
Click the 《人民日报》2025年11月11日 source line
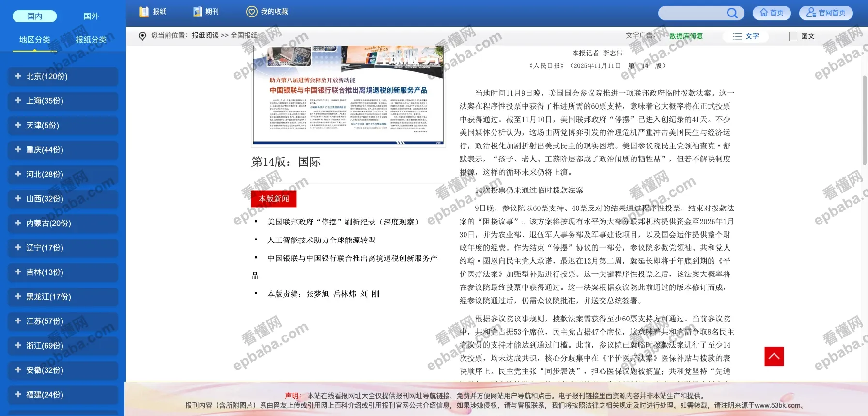coord(597,66)
